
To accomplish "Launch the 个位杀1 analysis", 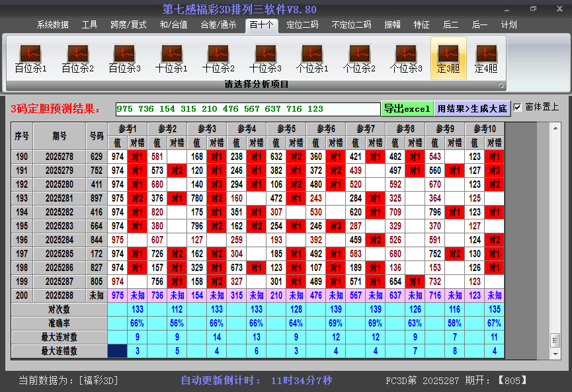I will [312, 58].
